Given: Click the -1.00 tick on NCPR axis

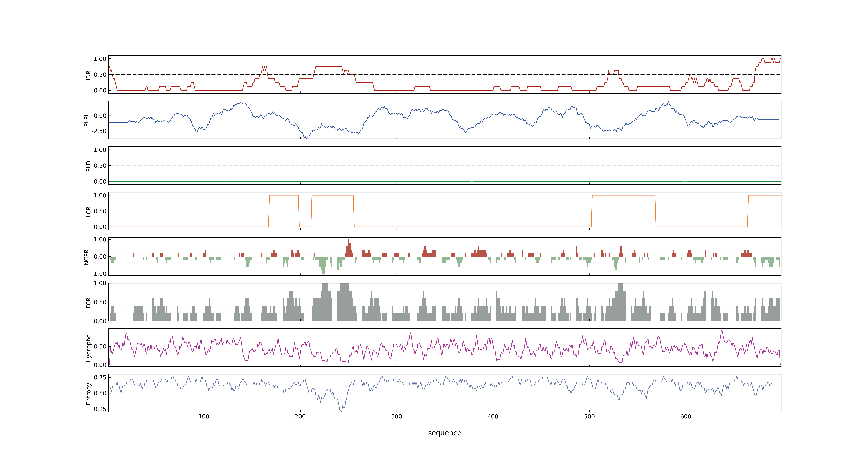Looking at the screenshot, I should coord(99,274).
